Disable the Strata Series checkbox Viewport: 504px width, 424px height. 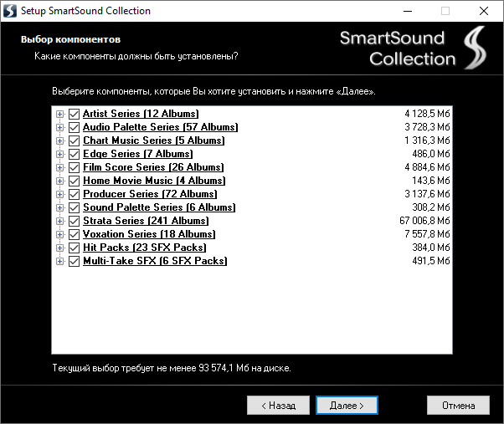coord(74,221)
